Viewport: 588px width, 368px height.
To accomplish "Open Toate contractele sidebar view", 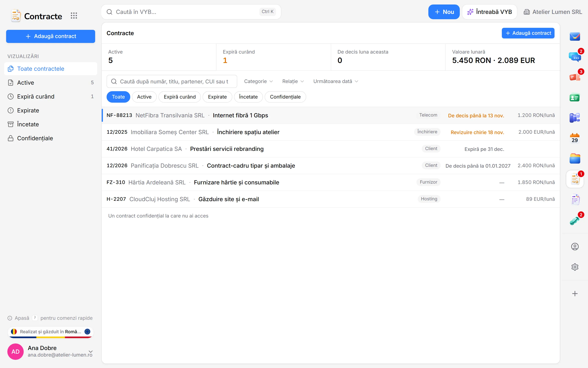I will [x=51, y=69].
